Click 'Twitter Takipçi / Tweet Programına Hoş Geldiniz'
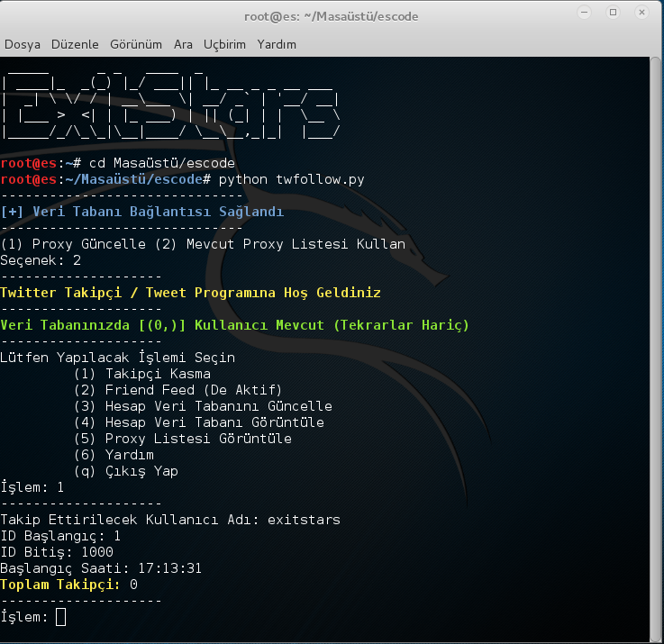 point(191,293)
